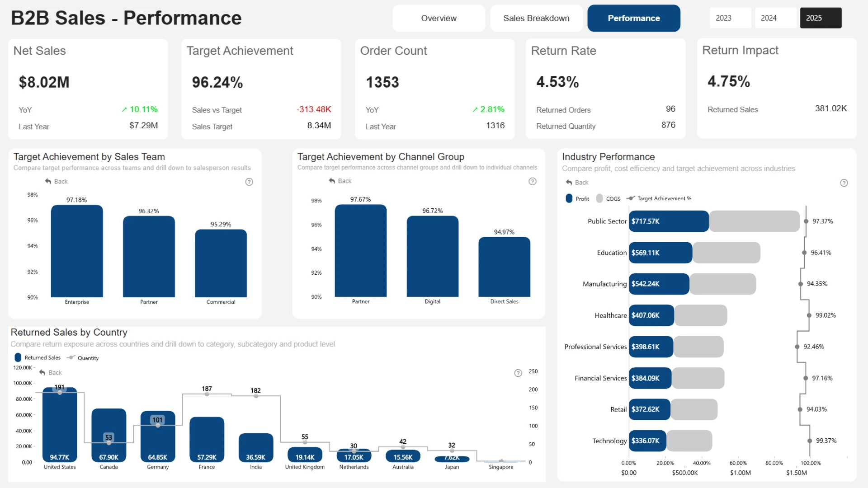This screenshot has height=488, width=868.
Task: Click Healthcare 99.02% target marker
Action: pos(809,315)
